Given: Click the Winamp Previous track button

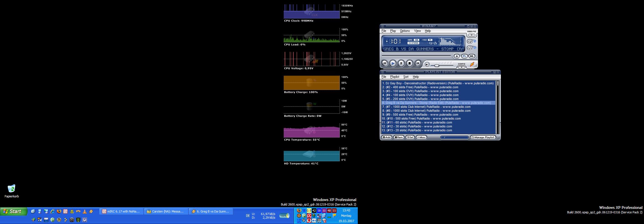Looking at the screenshot, I should (x=385, y=63).
